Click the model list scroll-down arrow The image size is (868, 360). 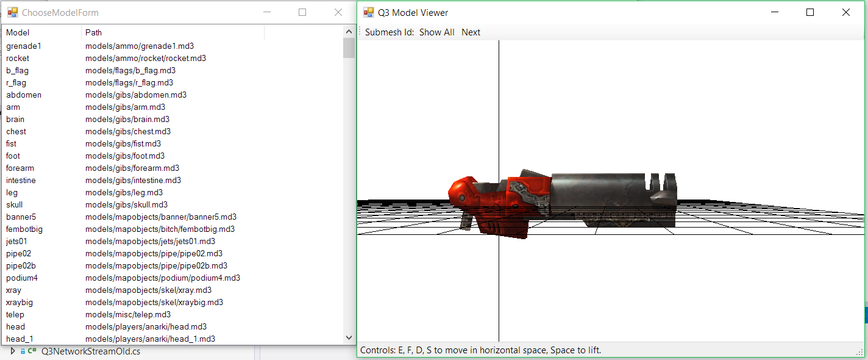point(349,337)
